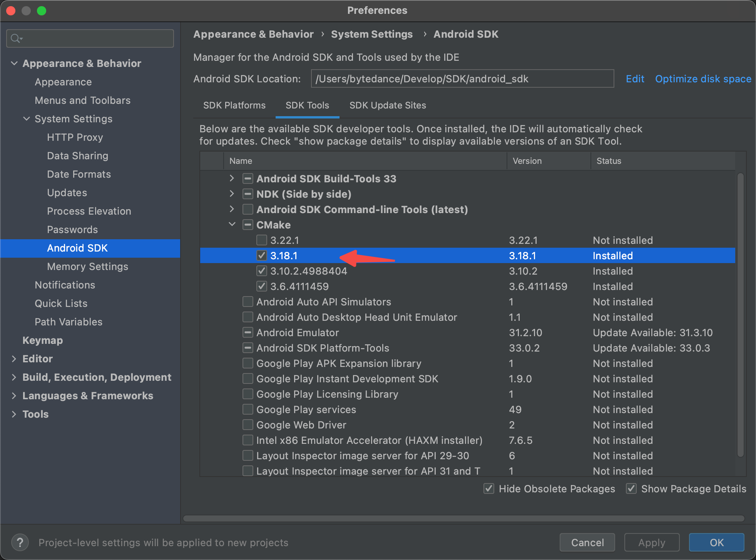Switch to SDK Platforms tab
756x560 pixels.
point(234,105)
